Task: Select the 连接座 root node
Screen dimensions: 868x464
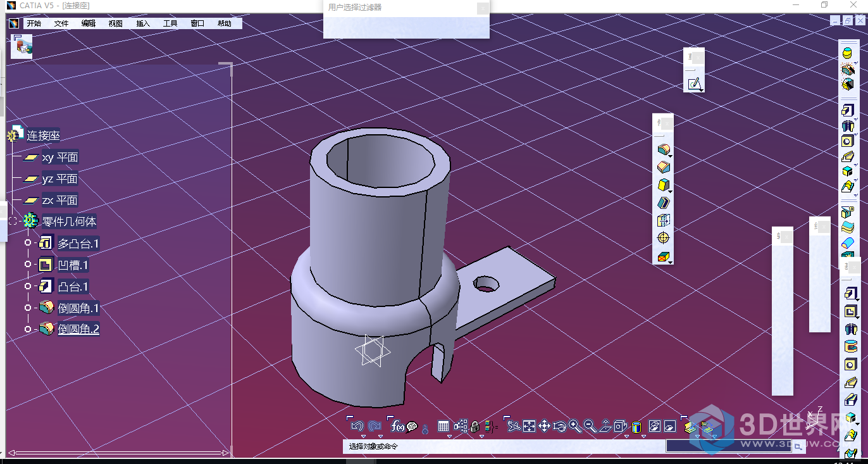Action: [x=43, y=135]
